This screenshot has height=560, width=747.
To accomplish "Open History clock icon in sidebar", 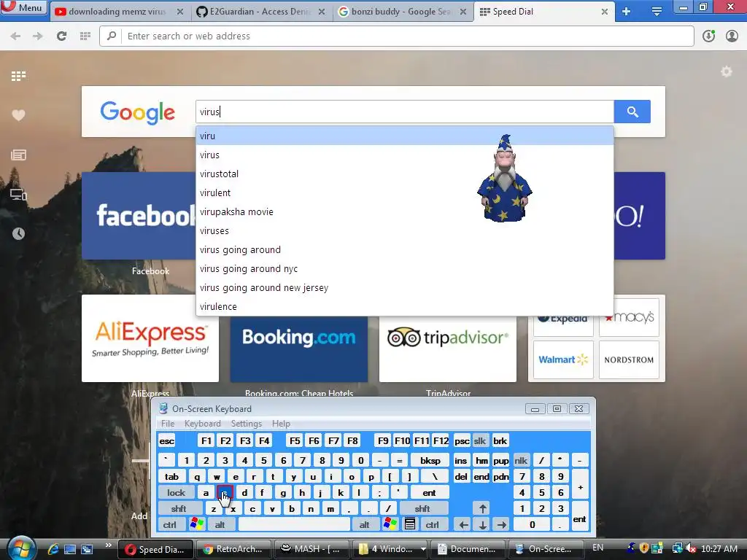I will [x=18, y=233].
